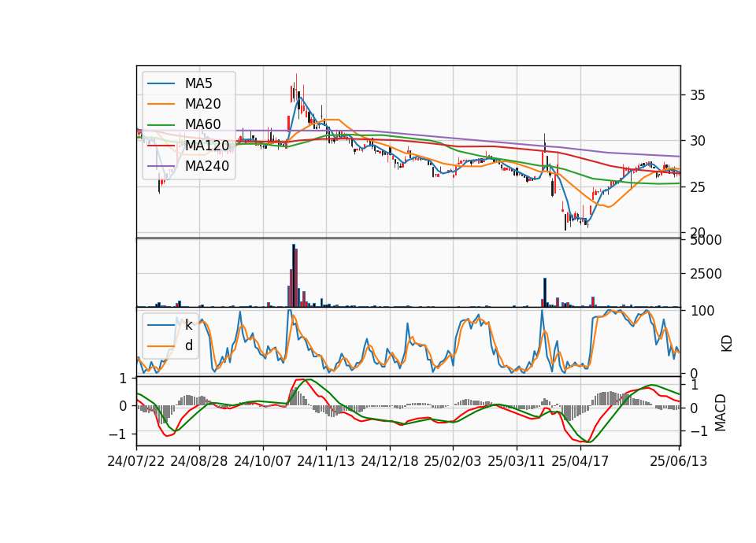Screen dimensions: 756x543
Task: Click the KD axis title
Action: pyautogui.click(x=727, y=344)
